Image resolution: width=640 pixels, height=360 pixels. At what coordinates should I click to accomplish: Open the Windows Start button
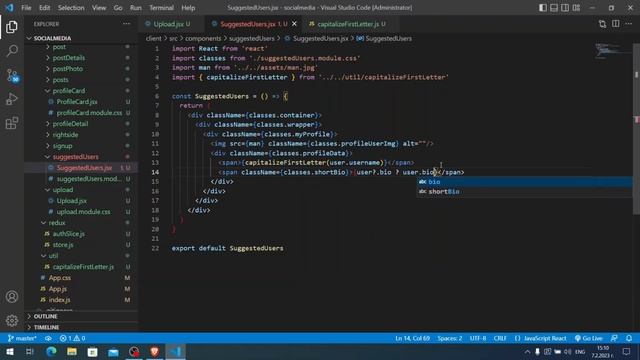(10, 352)
